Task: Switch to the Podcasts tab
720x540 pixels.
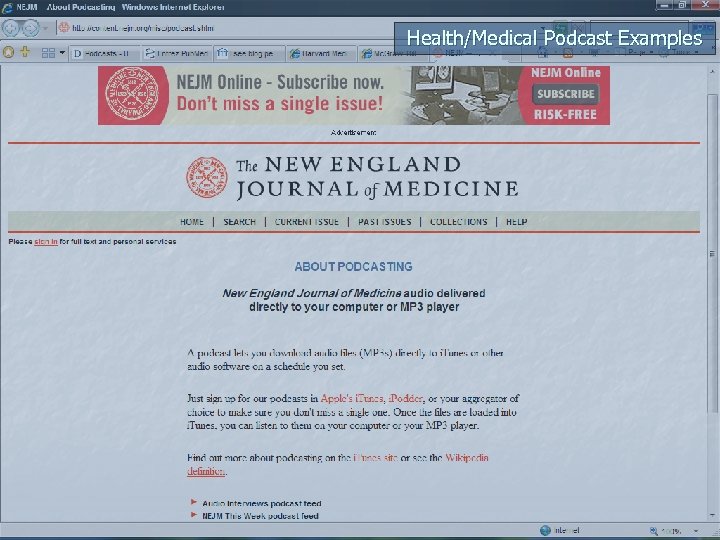Action: (105, 54)
